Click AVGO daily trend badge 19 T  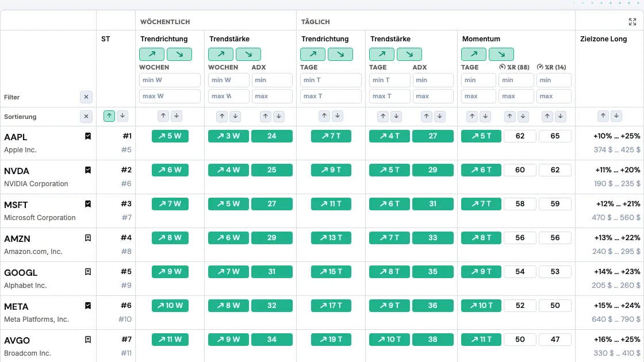point(331,340)
